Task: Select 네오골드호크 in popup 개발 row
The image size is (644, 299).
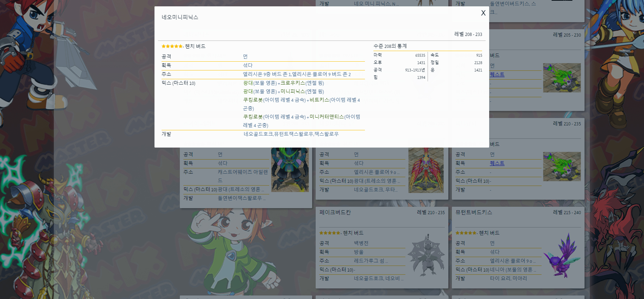Action: tap(258, 134)
